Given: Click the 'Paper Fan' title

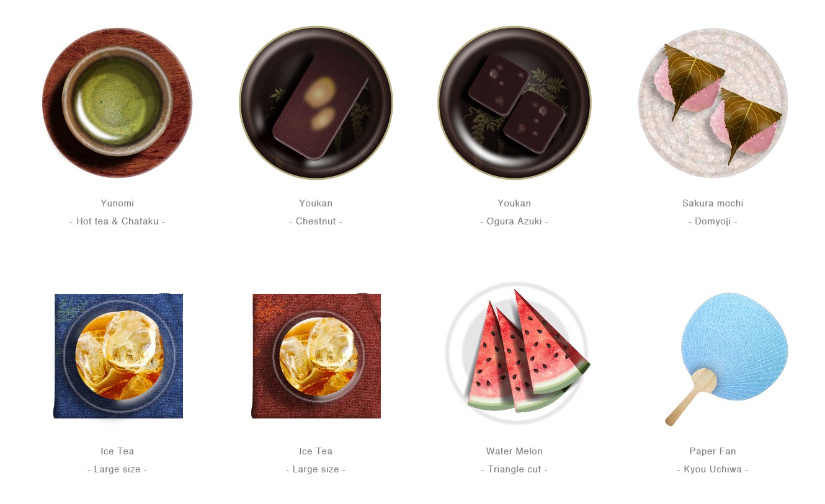Looking at the screenshot, I should (x=713, y=451).
